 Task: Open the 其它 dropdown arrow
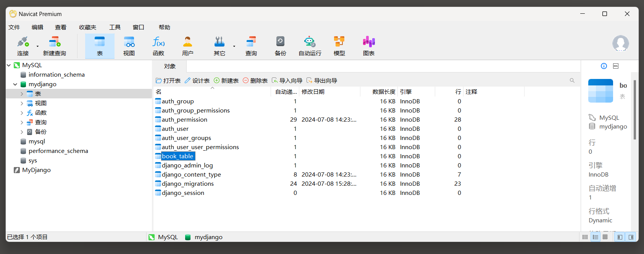(x=234, y=46)
